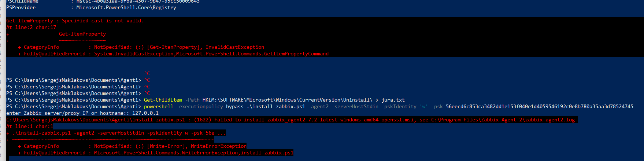Click the yellow powershell command word
The height and width of the screenshot is (161, 644).
159,106
